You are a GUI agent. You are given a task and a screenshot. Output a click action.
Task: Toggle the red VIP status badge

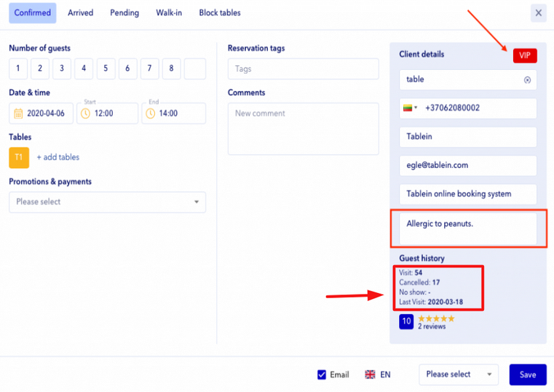click(x=524, y=56)
